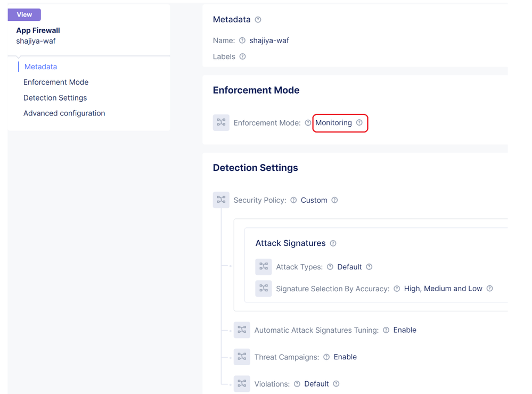Click the Automatic Attack Signatures Tuning node icon
Screen dimensions: 532x394
click(x=242, y=330)
